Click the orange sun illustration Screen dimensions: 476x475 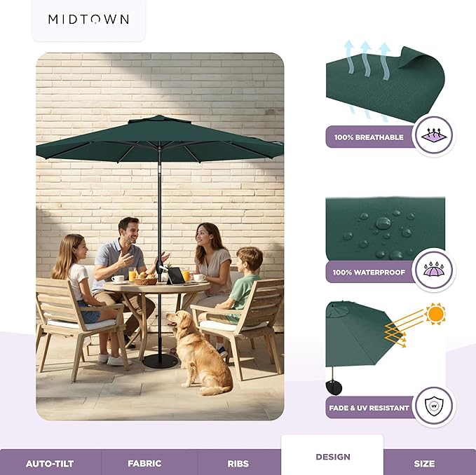[x=435, y=314]
